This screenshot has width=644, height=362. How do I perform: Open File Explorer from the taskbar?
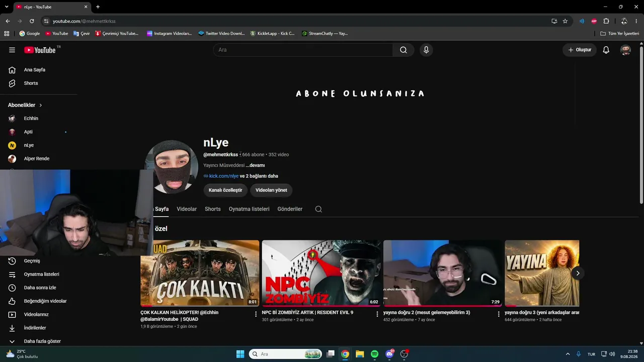360,354
